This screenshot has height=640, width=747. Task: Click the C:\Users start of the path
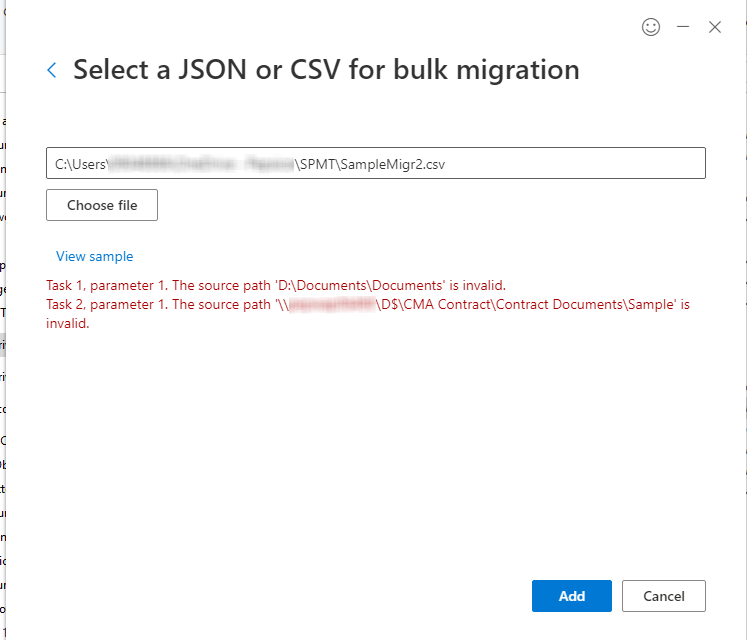point(80,164)
